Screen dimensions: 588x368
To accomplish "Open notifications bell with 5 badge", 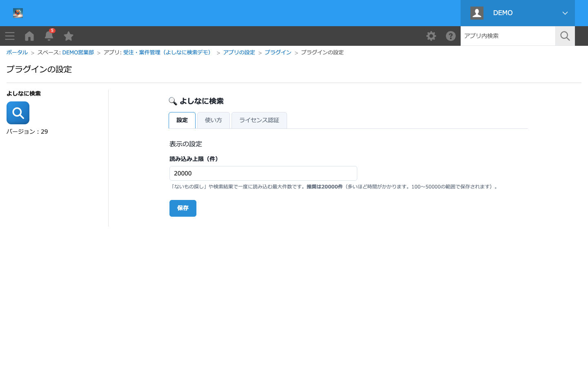I will (x=49, y=36).
